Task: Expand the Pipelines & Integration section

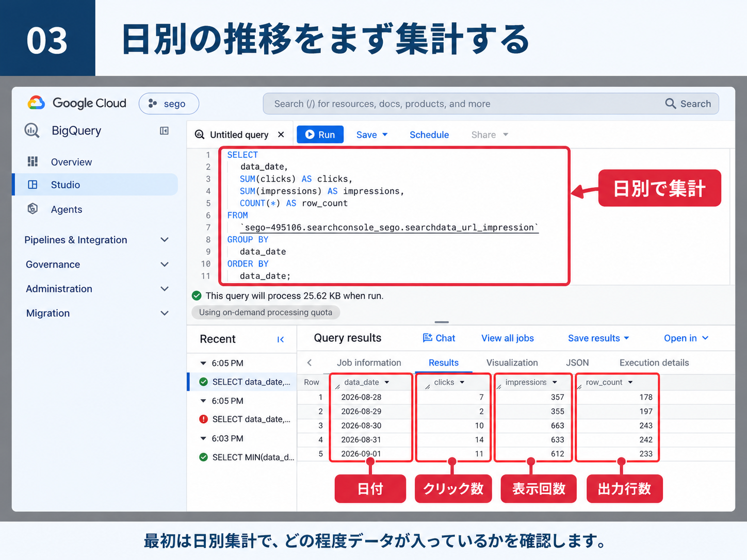Action: point(96,240)
